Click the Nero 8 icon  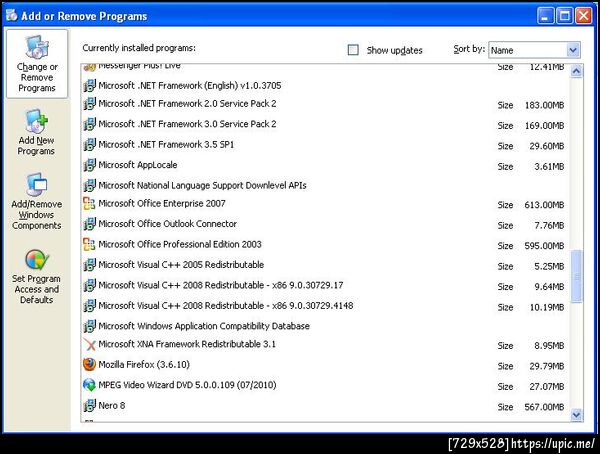[x=90, y=406]
